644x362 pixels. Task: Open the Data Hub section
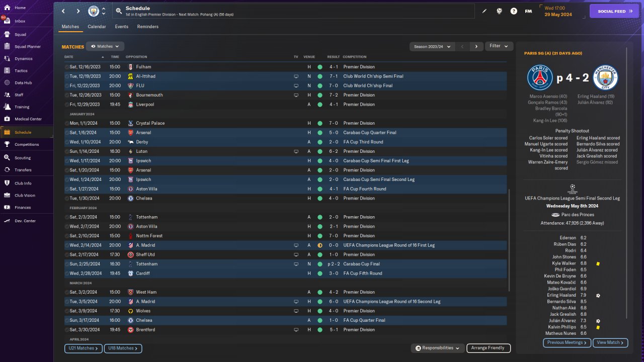[23, 83]
